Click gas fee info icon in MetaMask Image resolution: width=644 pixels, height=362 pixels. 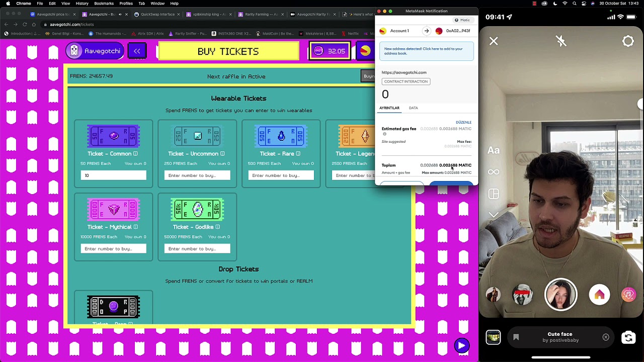[384, 134]
